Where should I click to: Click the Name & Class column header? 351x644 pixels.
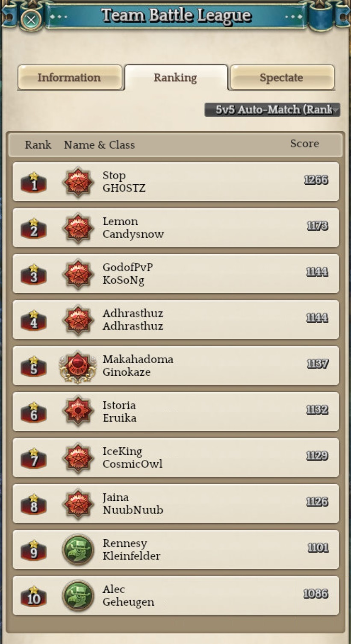(99, 145)
